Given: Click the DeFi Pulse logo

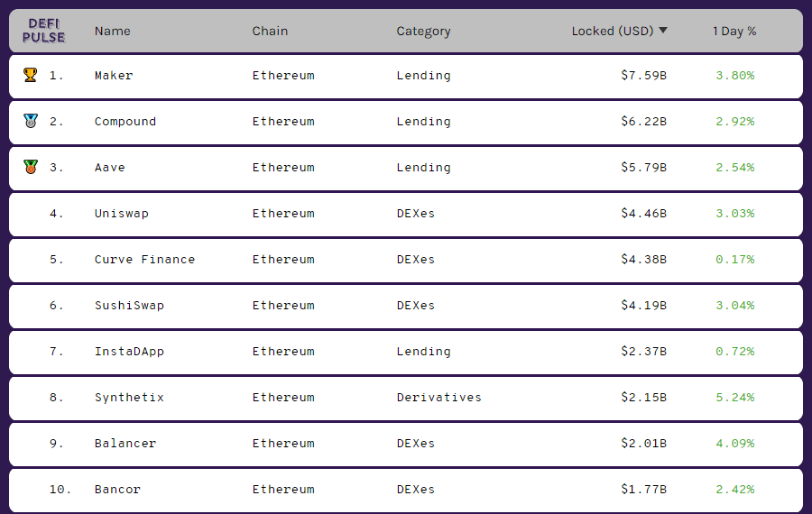Looking at the screenshot, I should pos(43,31).
